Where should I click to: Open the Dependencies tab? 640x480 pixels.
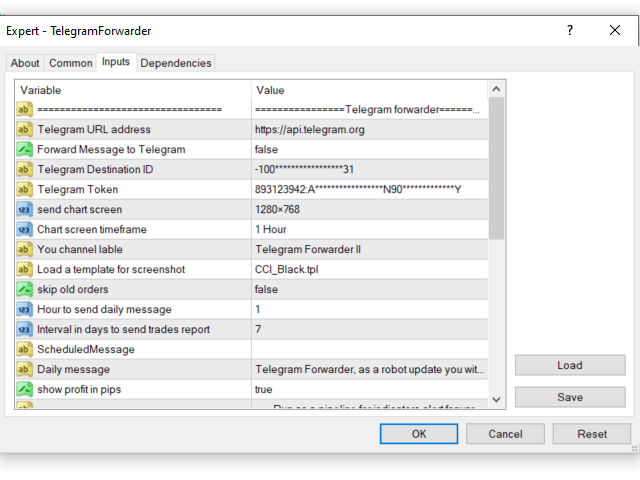176,63
